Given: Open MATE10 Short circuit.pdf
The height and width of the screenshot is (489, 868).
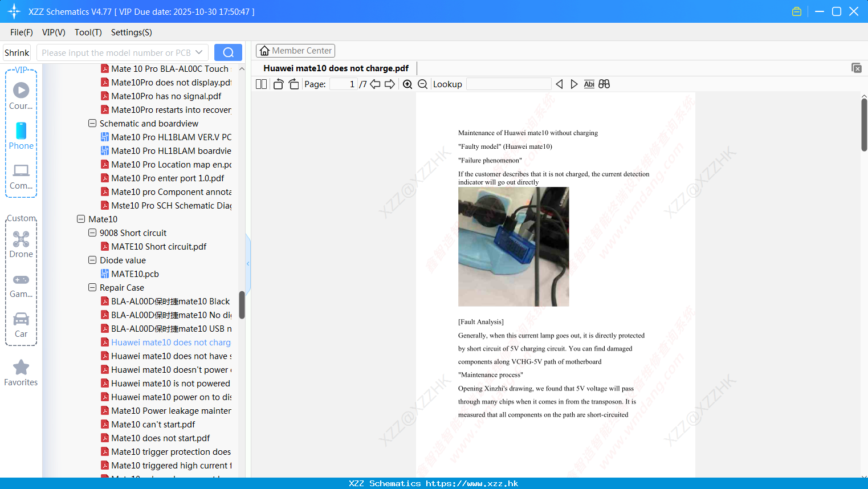Looking at the screenshot, I should click(158, 246).
